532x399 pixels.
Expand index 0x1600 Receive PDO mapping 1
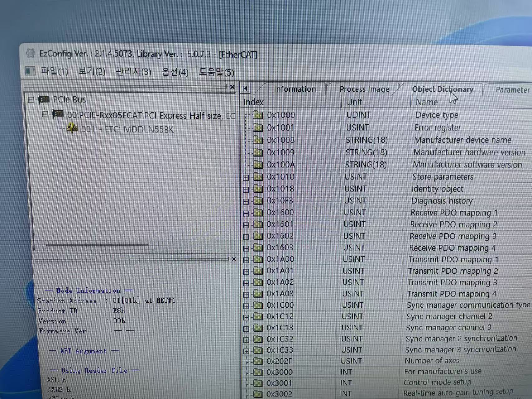click(x=246, y=214)
